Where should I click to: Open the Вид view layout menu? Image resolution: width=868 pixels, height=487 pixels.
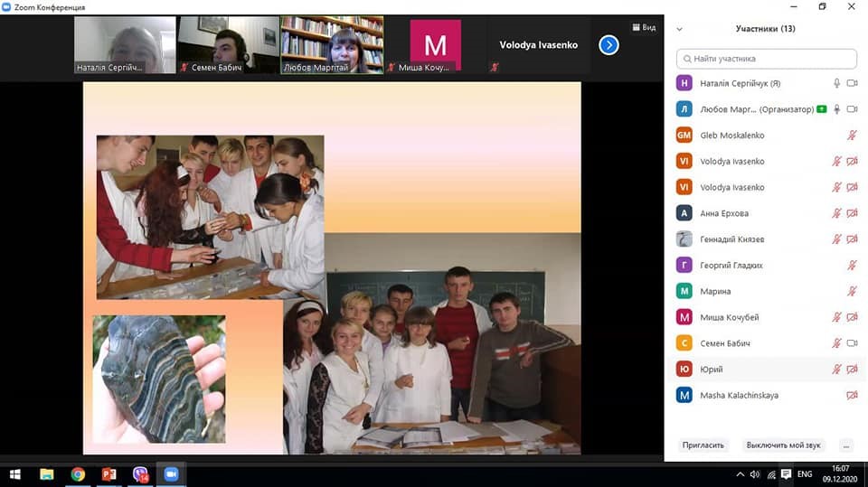coord(644,27)
